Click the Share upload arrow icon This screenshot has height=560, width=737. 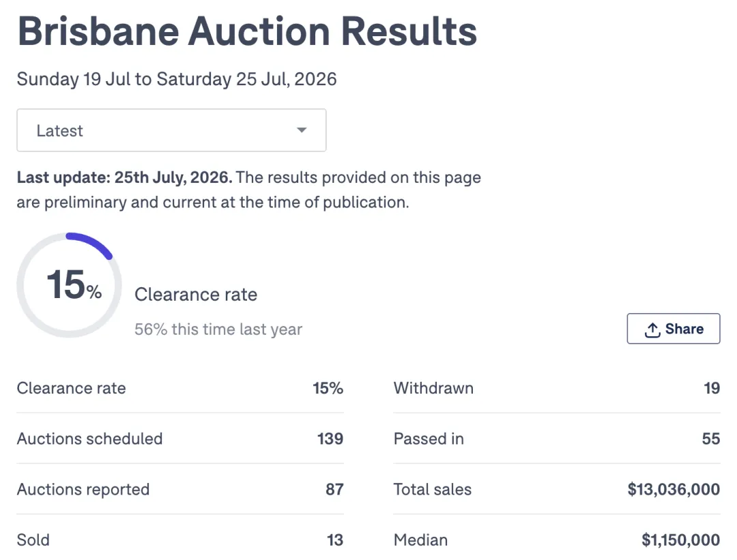pos(652,329)
